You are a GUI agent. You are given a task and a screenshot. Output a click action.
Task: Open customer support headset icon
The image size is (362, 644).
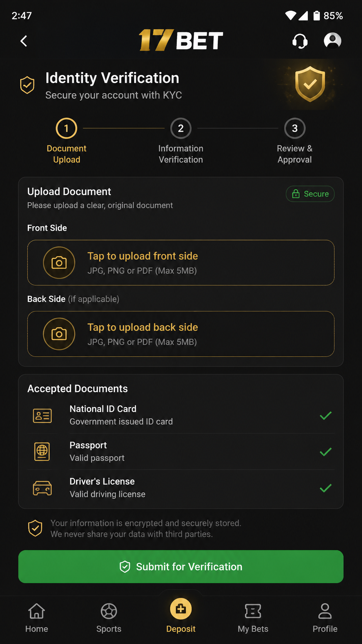[300, 41]
